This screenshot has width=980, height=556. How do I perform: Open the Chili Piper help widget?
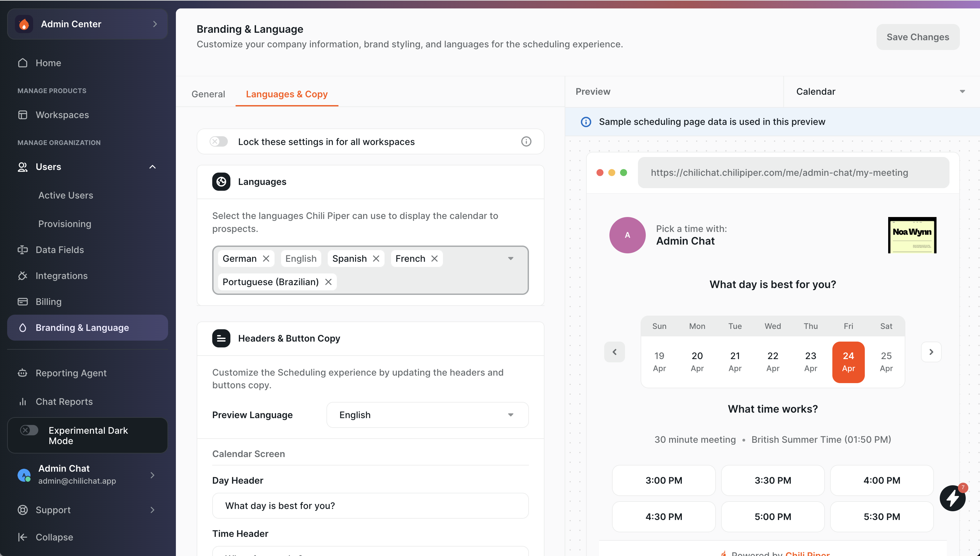tap(952, 498)
